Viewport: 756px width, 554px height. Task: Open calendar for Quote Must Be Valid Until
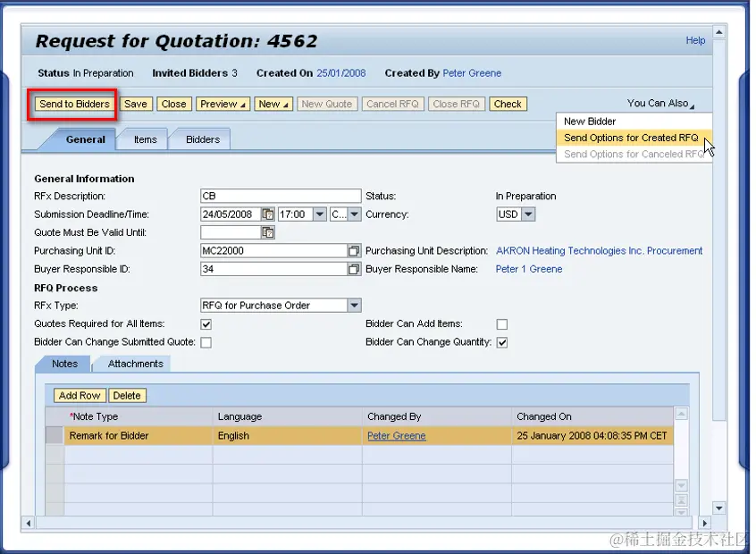coord(268,232)
